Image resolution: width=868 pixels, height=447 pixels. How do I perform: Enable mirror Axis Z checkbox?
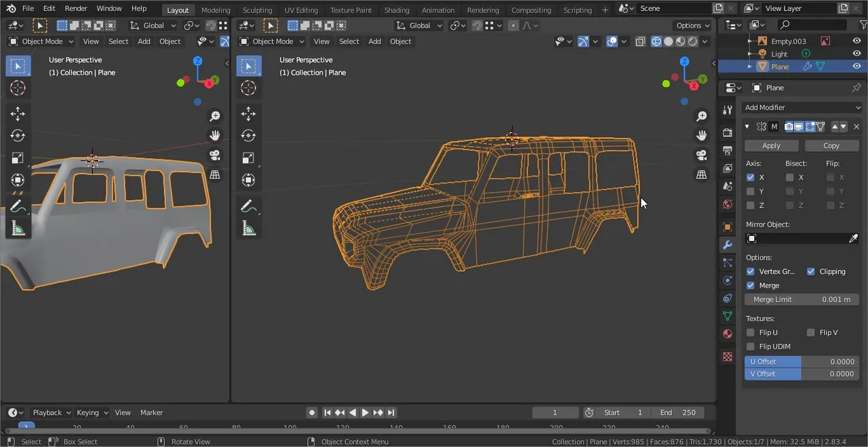click(750, 205)
